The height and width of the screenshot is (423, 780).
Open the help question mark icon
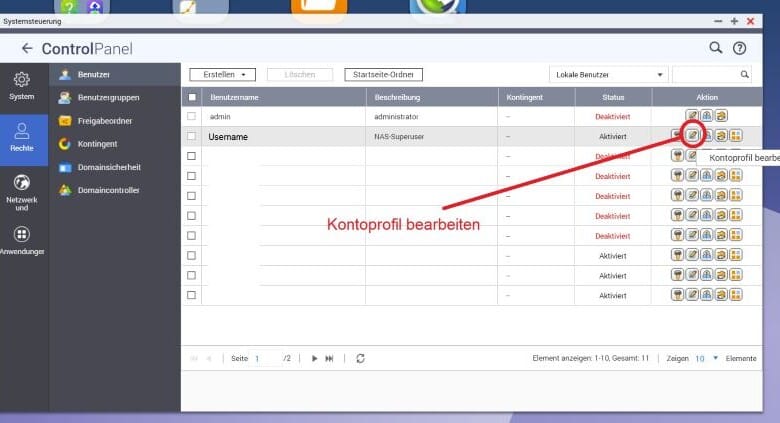coord(740,48)
